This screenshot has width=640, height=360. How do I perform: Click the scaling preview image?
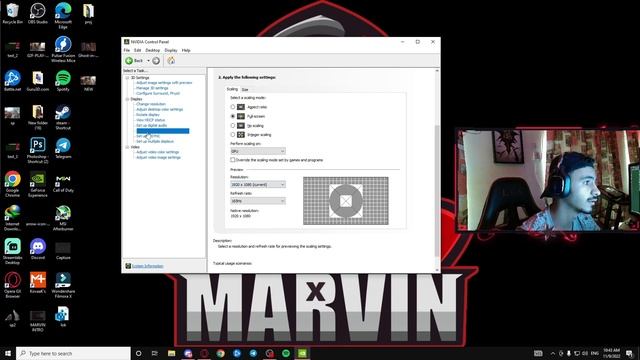coord(346,201)
